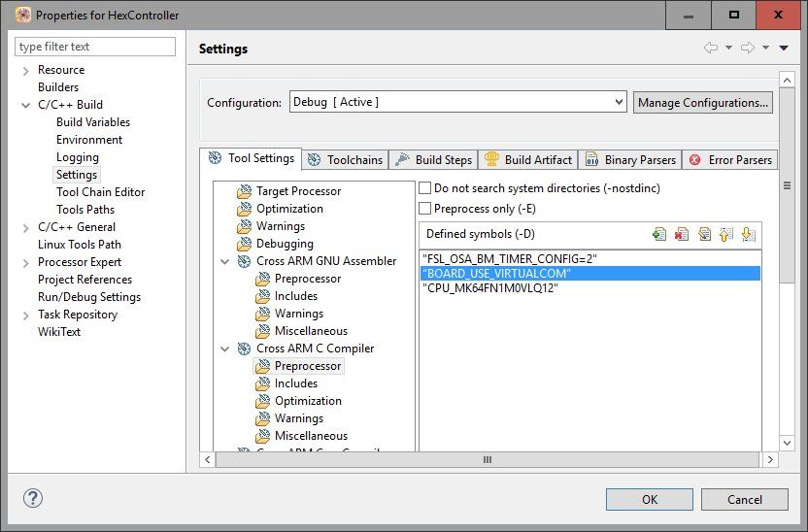Select Builders in sidebar
This screenshot has height=532, width=808.
pyautogui.click(x=58, y=87)
